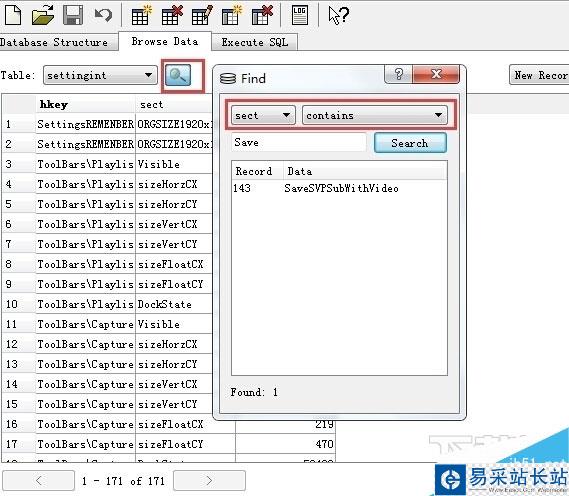
Task: Go to previous page of records
Action: (x=38, y=480)
